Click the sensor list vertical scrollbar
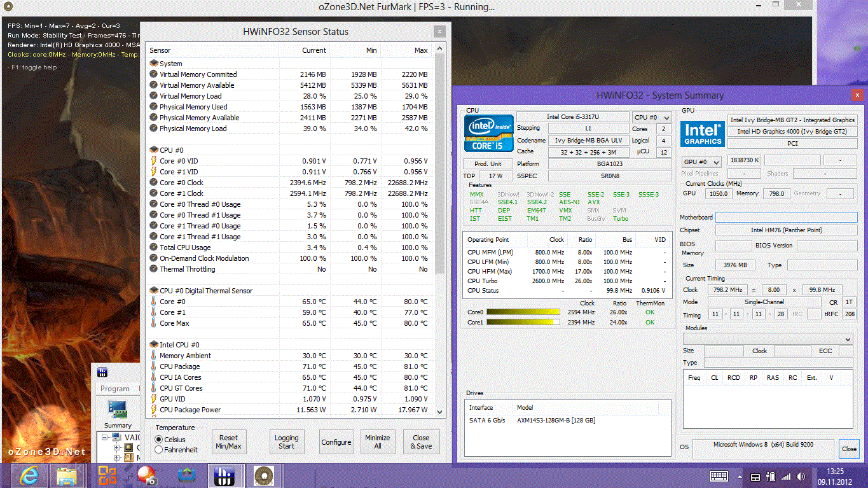This screenshot has height=488, width=868. pyautogui.click(x=439, y=231)
